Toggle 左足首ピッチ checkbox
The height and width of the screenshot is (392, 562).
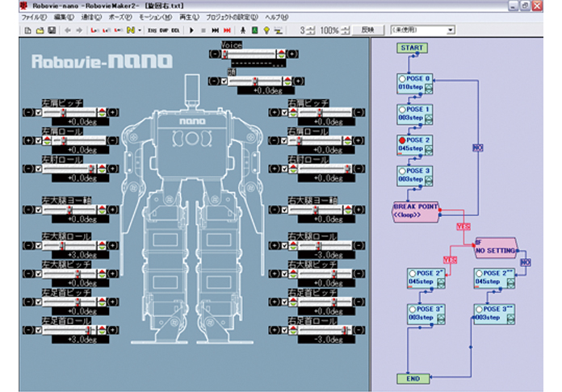tap(38, 302)
